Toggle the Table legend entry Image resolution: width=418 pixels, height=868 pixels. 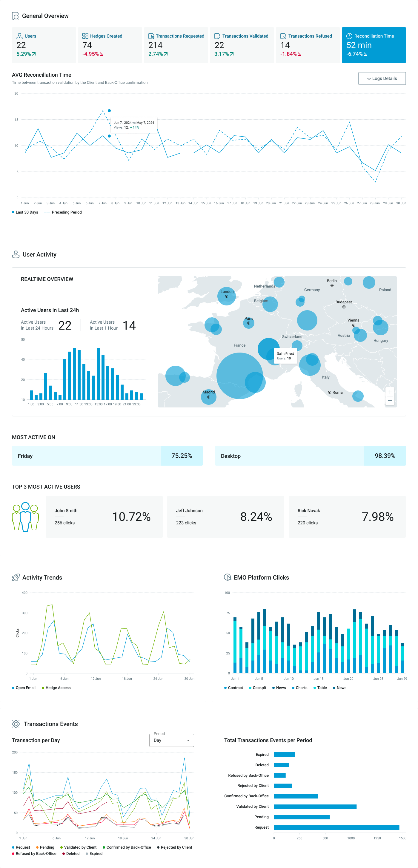[x=320, y=688]
